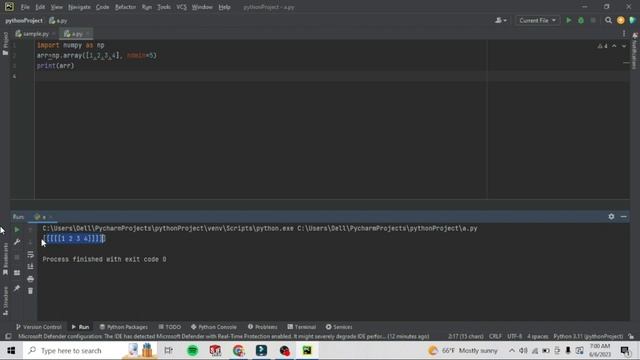
Task: Open Search Everywhere magnifier icon
Action: click(608, 20)
